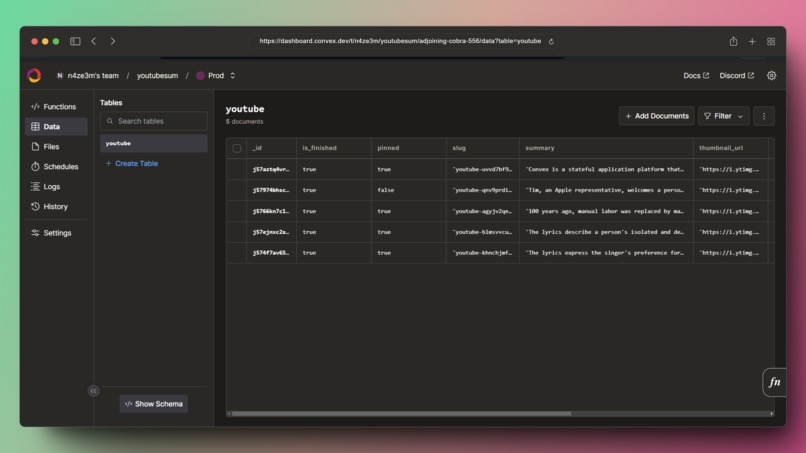This screenshot has width=806, height=453.
Task: Open Schedules in the sidebar
Action: pos(56,167)
